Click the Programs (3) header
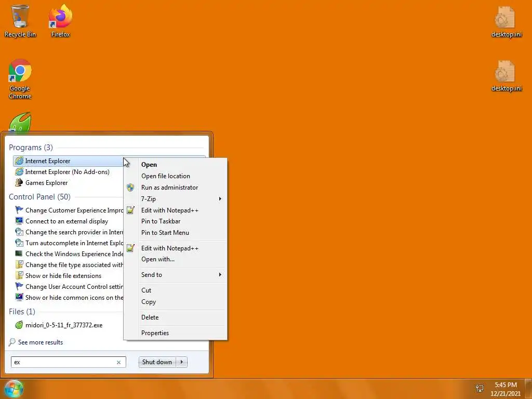 31,148
